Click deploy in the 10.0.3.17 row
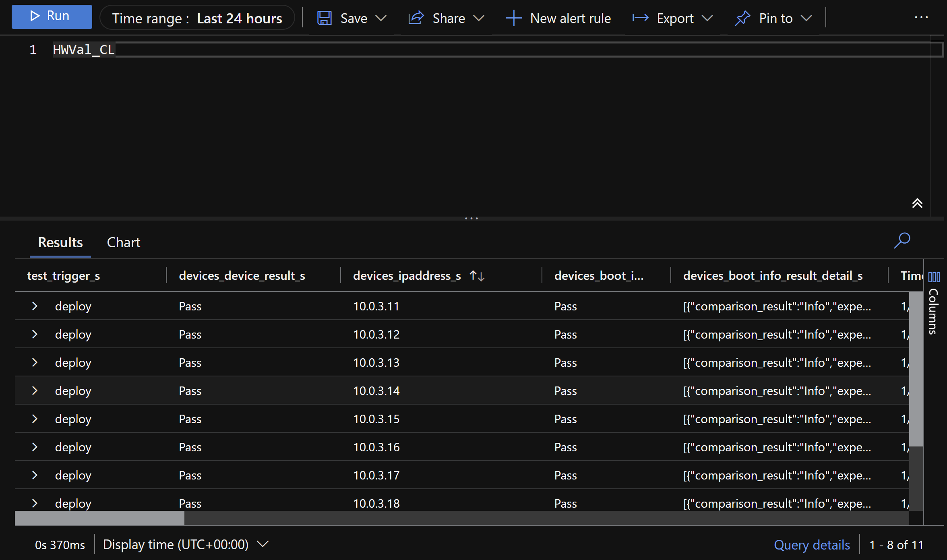Image resolution: width=947 pixels, height=560 pixels. pos(73,475)
